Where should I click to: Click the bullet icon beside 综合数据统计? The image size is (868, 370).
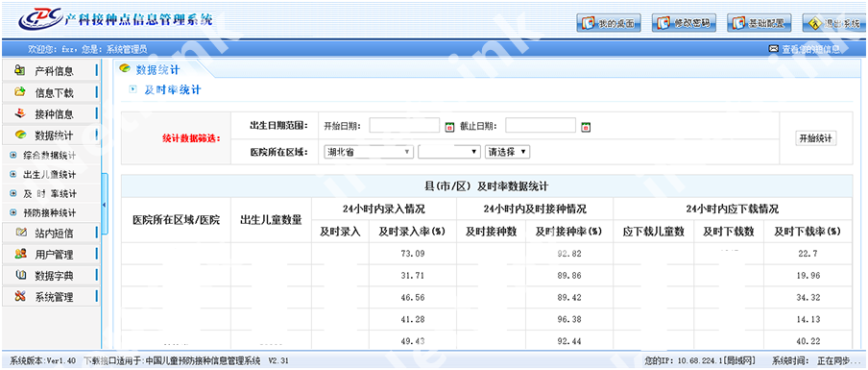click(x=12, y=156)
